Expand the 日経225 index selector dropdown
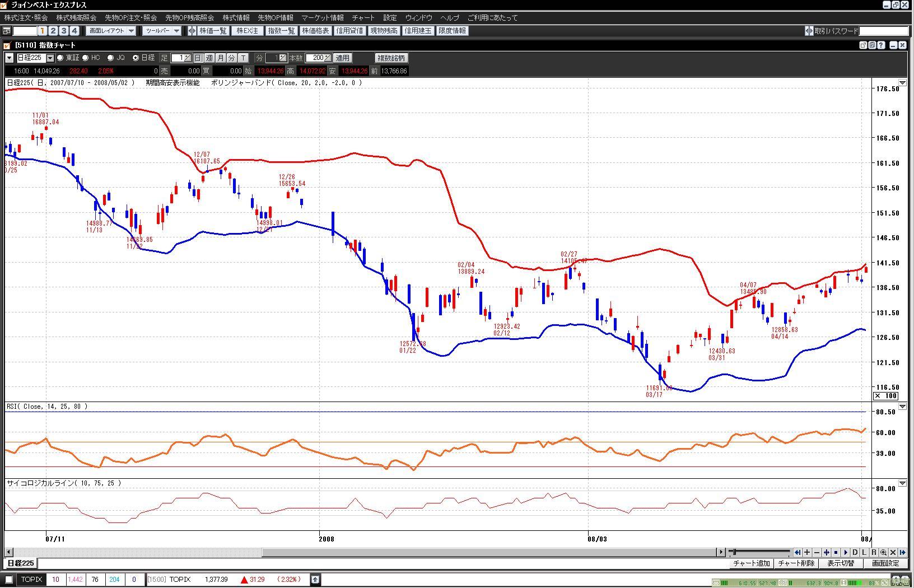 [50, 58]
